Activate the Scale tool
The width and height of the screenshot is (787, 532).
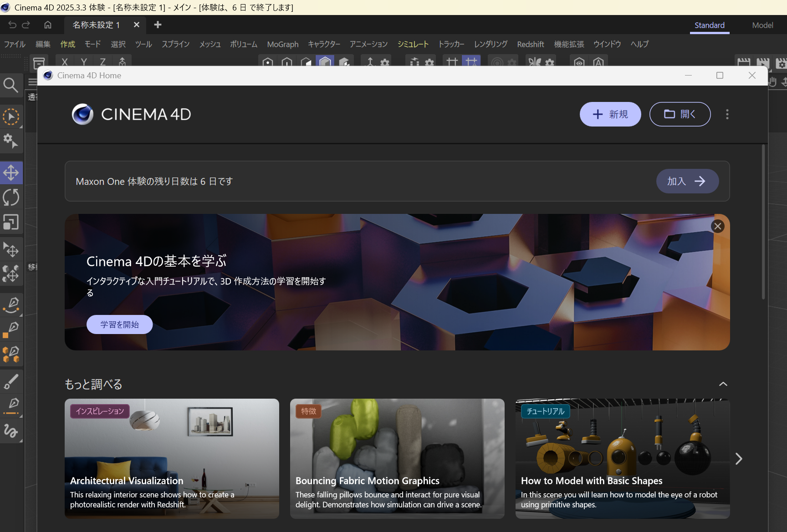click(11, 222)
